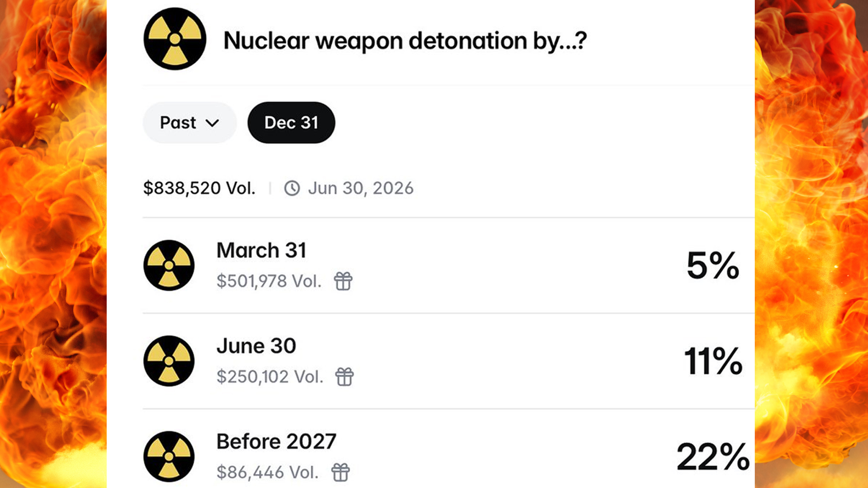Click the $838,520 total volume text

200,187
